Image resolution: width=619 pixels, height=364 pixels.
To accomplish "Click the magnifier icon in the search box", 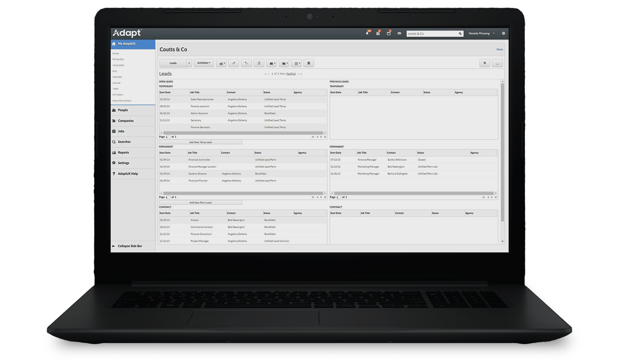I will (460, 34).
